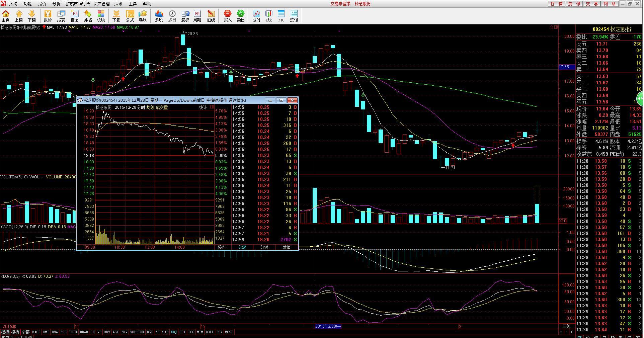The height and width of the screenshot is (338, 644).
Task: Click the 卖出 sell icon
Action: [x=241, y=16]
